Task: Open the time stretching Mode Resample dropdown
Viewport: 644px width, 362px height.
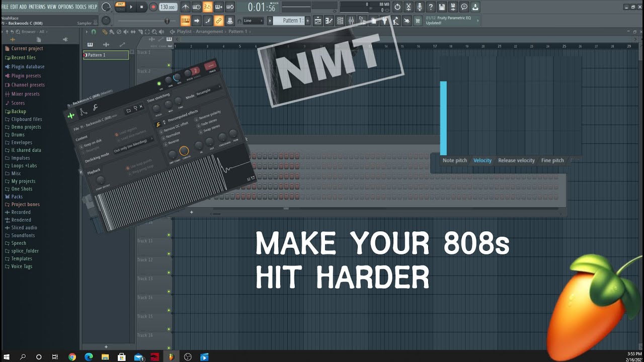Action: pyautogui.click(x=208, y=91)
